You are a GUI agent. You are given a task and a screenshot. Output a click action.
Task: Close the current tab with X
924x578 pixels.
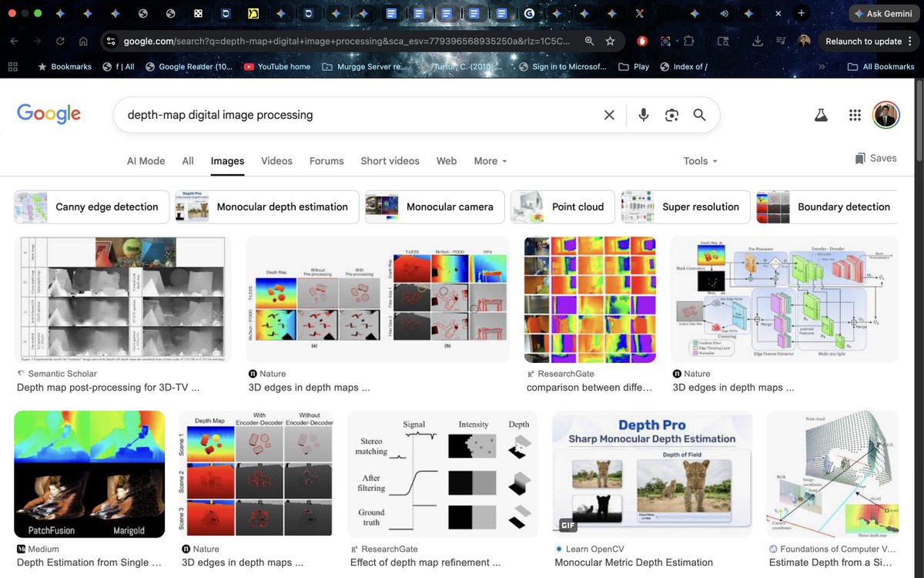778,13
